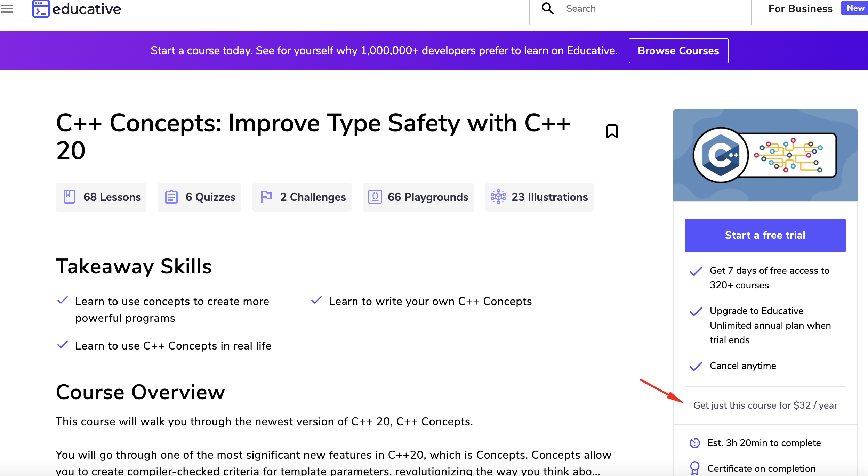Click 'Upgrade to Educative Unlimited annual plan' text
868x476 pixels.
[x=770, y=325]
